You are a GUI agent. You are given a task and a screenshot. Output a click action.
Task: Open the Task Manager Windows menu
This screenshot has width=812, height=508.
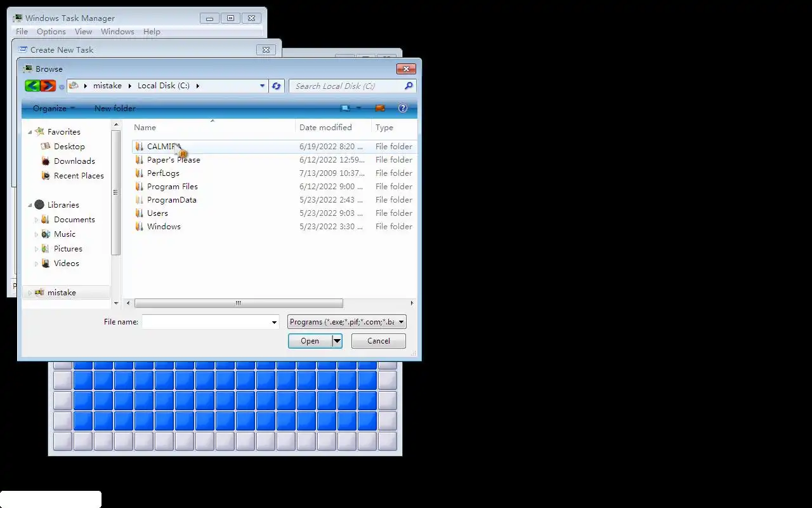click(117, 31)
